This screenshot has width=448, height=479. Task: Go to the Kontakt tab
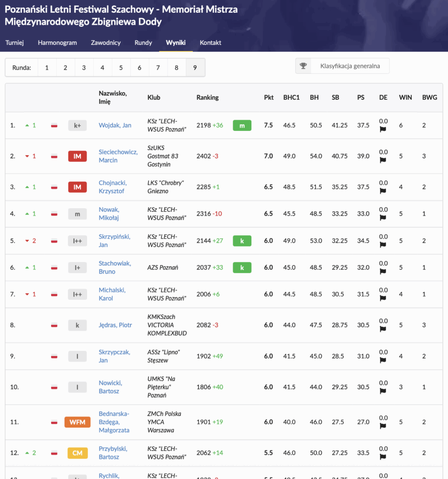[x=210, y=43]
